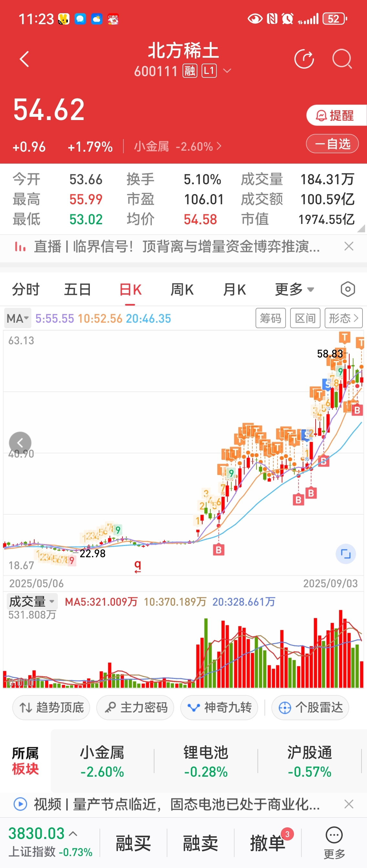The image size is (367, 868).
Task: Open 个股雷达 chip
Action: coord(310,708)
